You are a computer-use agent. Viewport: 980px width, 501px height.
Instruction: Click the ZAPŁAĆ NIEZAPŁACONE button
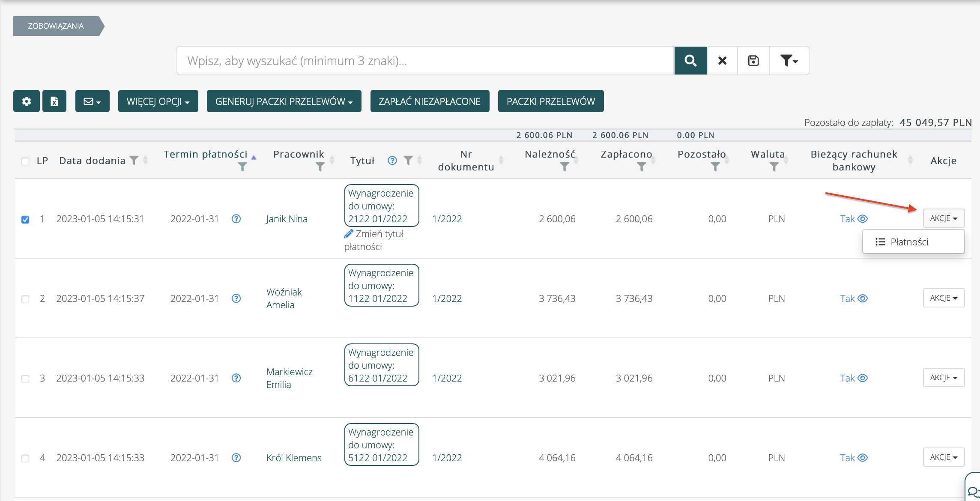tap(430, 101)
